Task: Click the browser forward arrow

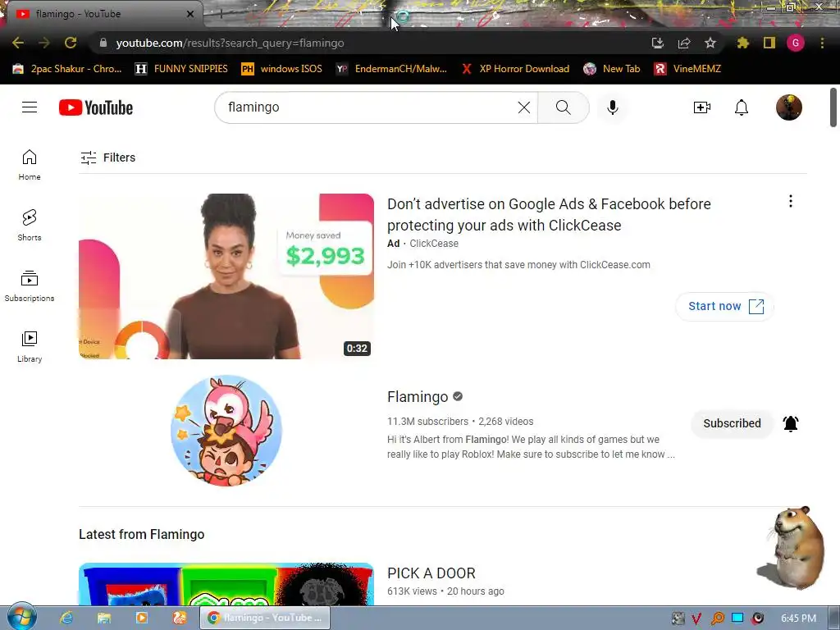Action: click(44, 43)
